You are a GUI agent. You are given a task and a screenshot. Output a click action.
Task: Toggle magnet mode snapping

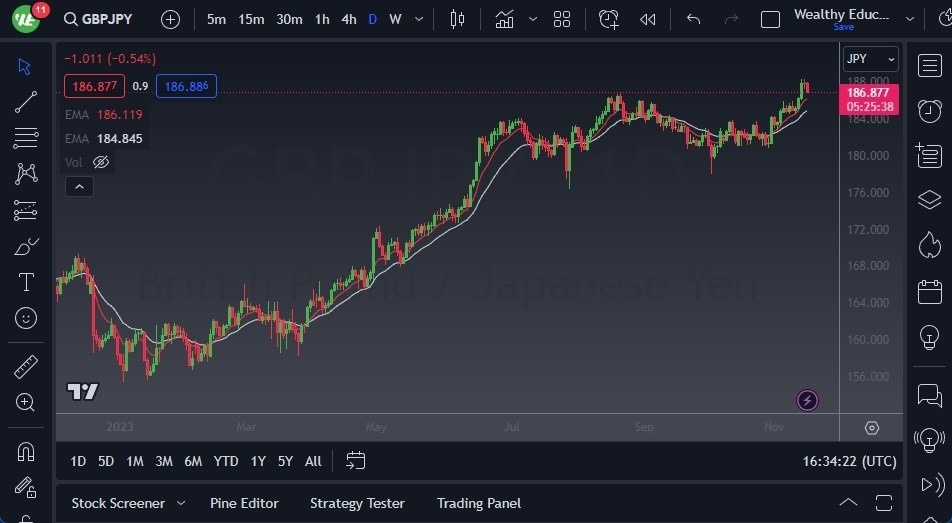coord(26,452)
